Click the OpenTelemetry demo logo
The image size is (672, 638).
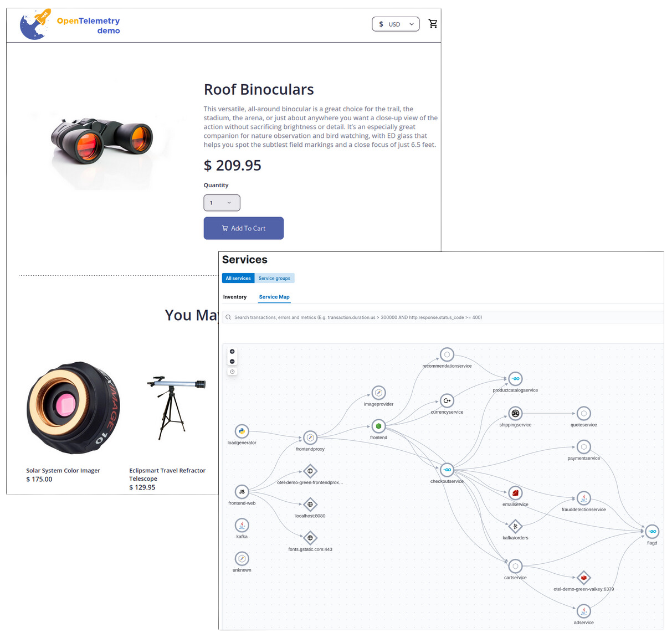pyautogui.click(x=70, y=24)
